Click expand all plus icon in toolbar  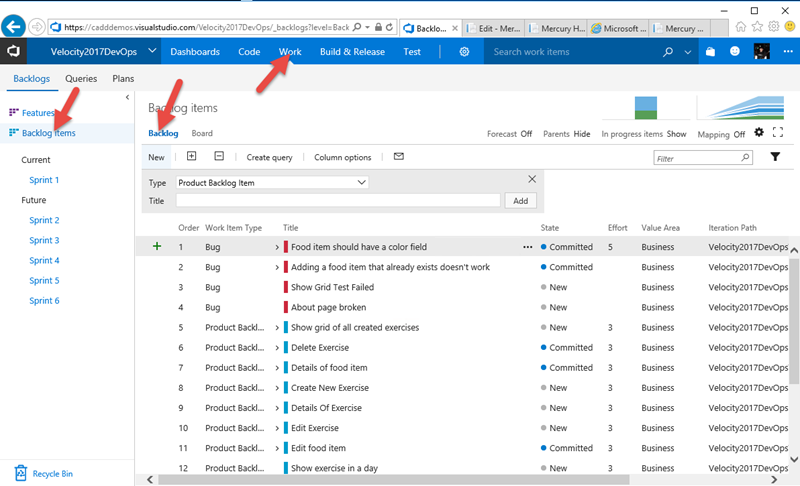pyautogui.click(x=191, y=156)
